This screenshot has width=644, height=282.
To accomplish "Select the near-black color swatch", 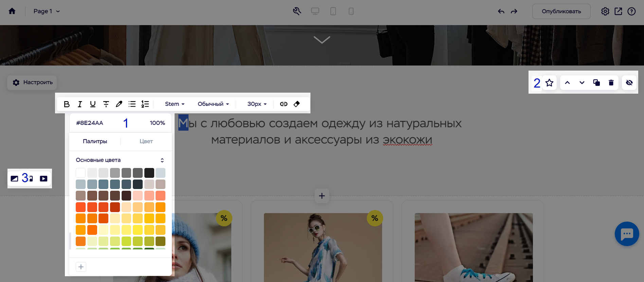I will pyautogui.click(x=149, y=173).
